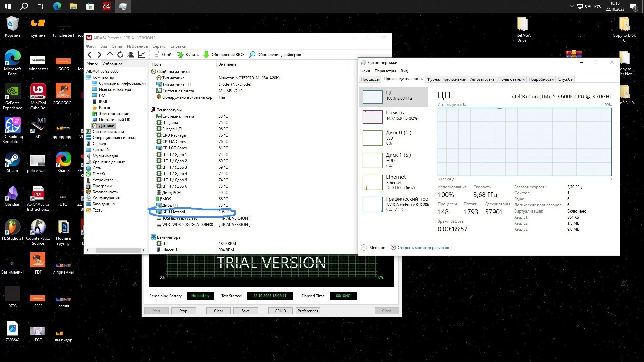
Task: Open Edge browser from taskbar
Action: tap(57, 6)
